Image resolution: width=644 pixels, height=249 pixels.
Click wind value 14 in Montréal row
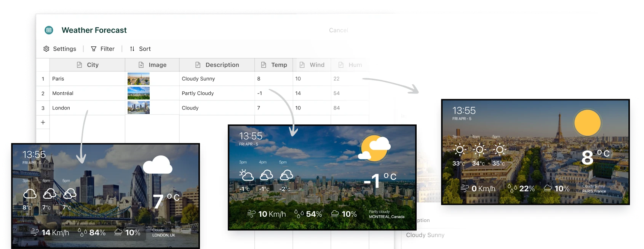point(312,93)
